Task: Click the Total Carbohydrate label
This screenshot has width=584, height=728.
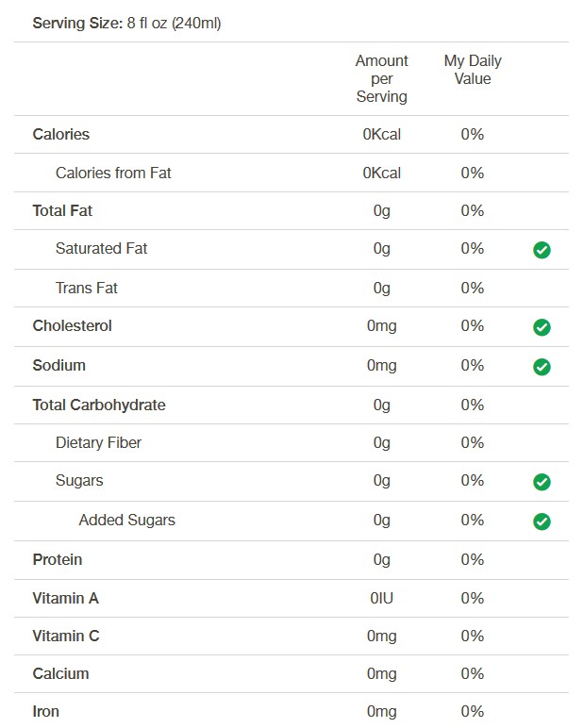Action: click(99, 405)
